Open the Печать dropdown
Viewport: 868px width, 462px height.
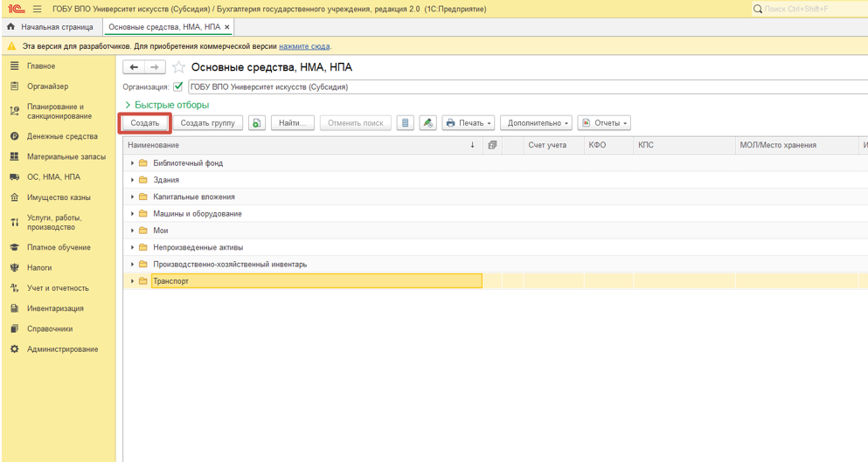[x=469, y=123]
